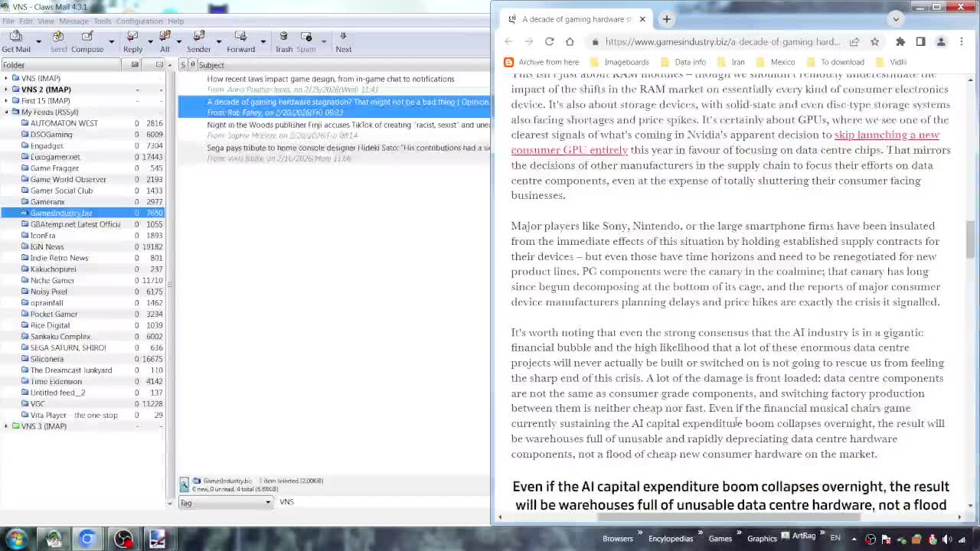Open the skip launching new GPU link

click(x=886, y=135)
